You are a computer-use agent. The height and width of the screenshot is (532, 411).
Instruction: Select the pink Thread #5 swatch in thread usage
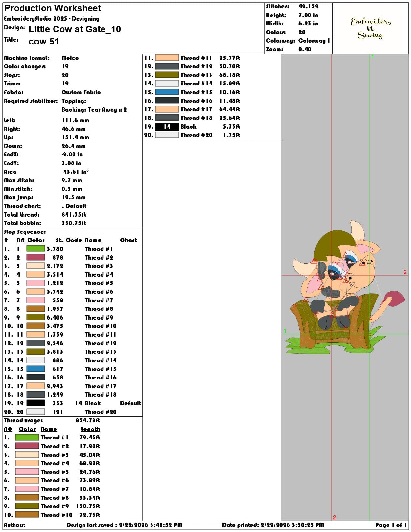click(x=27, y=472)
